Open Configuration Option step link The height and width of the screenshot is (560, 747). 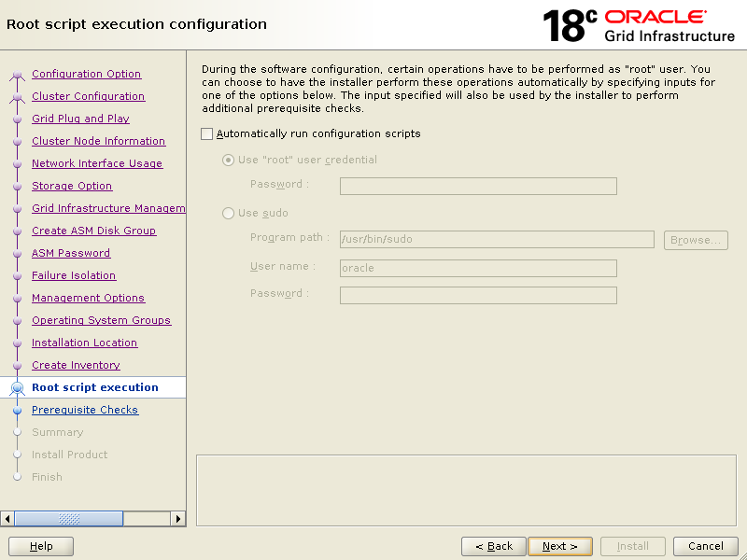pos(86,74)
